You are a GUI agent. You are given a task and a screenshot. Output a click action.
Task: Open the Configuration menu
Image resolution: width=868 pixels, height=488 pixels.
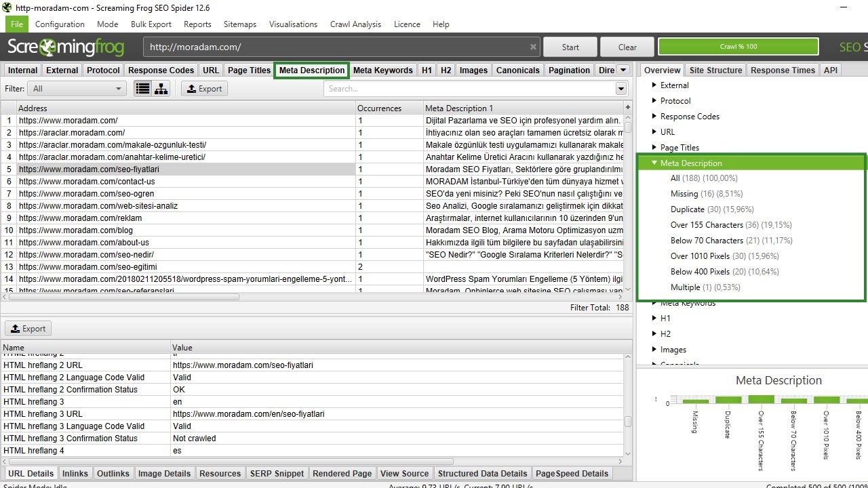pyautogui.click(x=60, y=24)
